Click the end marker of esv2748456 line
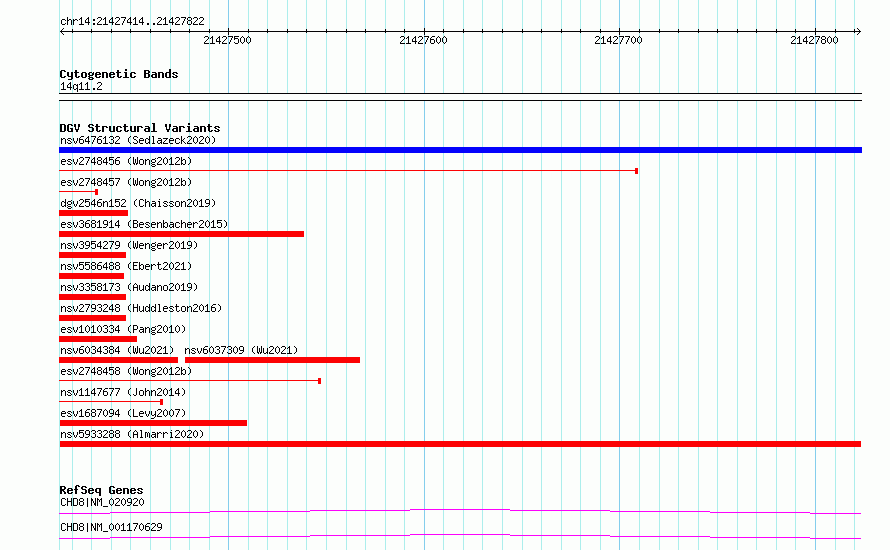890x550 pixels. (x=637, y=171)
